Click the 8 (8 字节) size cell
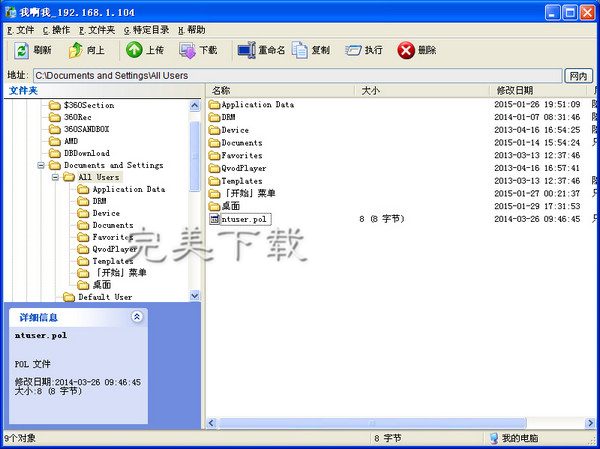Screen dimensions: 600x449 382,219
